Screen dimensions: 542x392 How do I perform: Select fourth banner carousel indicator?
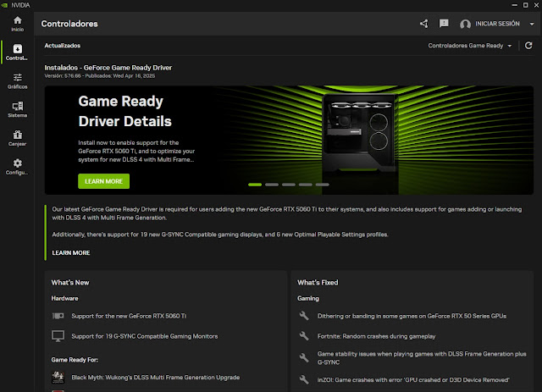point(306,185)
